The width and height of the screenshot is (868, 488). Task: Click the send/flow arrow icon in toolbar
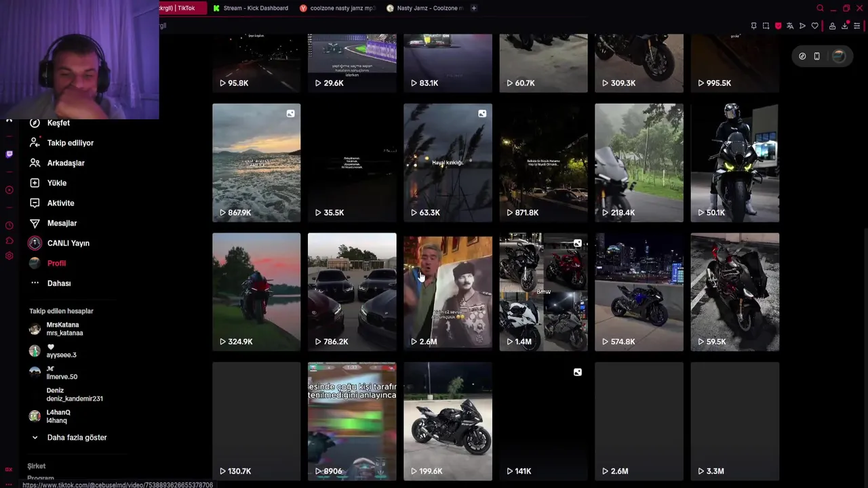click(802, 26)
